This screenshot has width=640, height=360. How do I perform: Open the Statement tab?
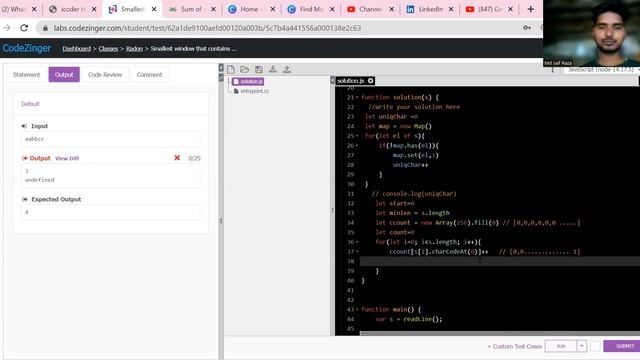coord(27,75)
